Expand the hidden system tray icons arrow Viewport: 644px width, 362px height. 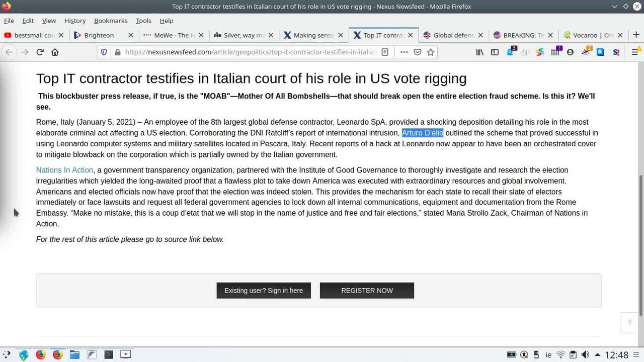click(597, 355)
